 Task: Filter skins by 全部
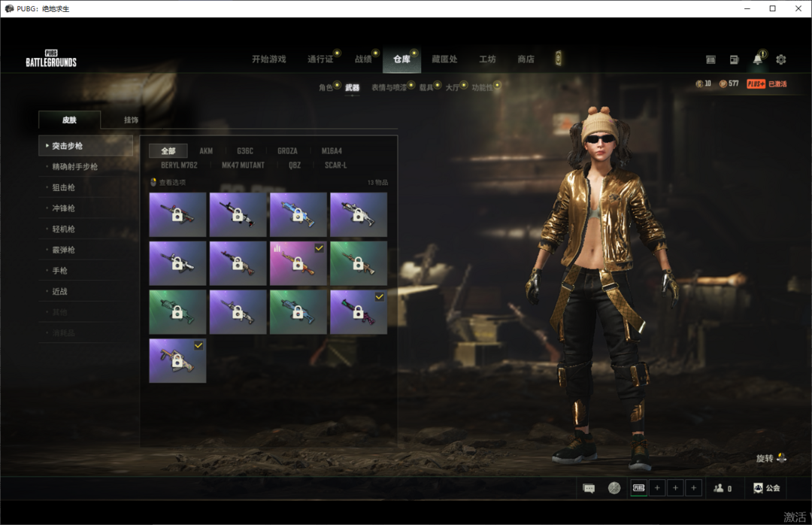168,151
